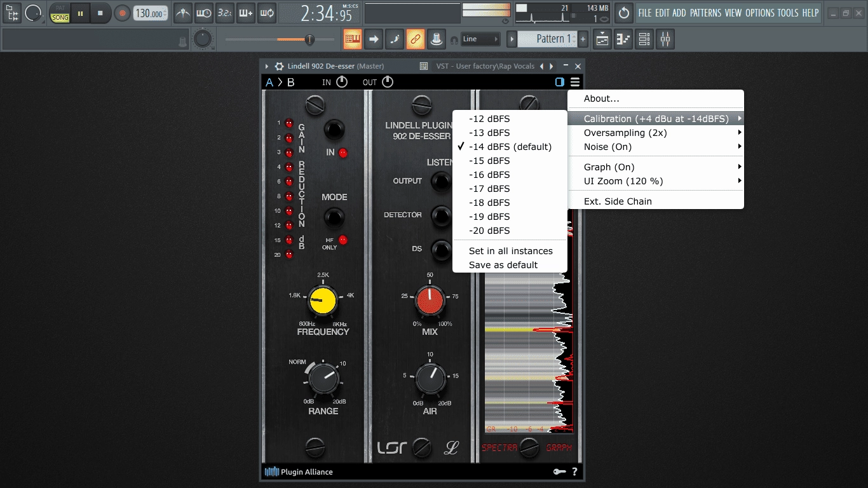Open the OPTIONS menu
Image resolution: width=868 pixels, height=488 pixels.
tap(760, 13)
